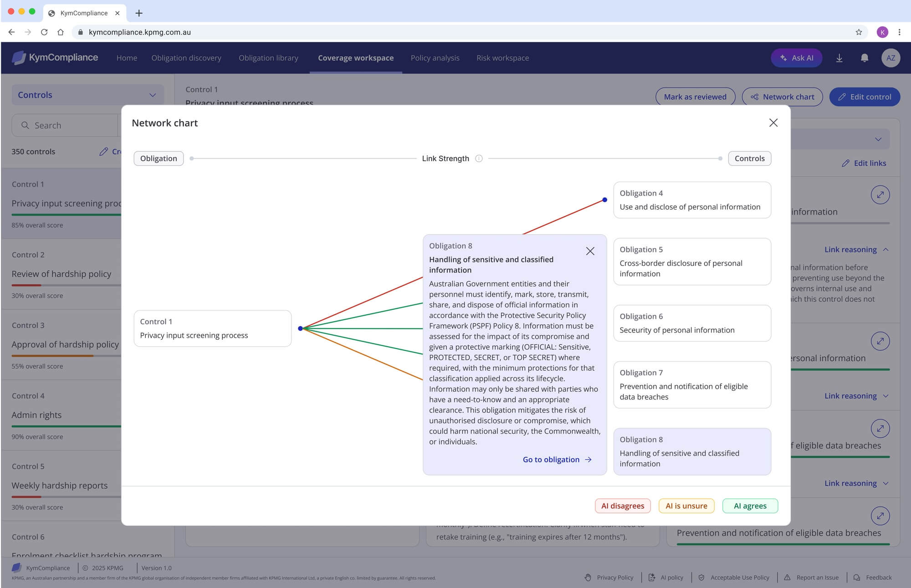911x588 pixels.
Task: Expand the collapsed panel chevron above Edit links
Action: coord(878,139)
